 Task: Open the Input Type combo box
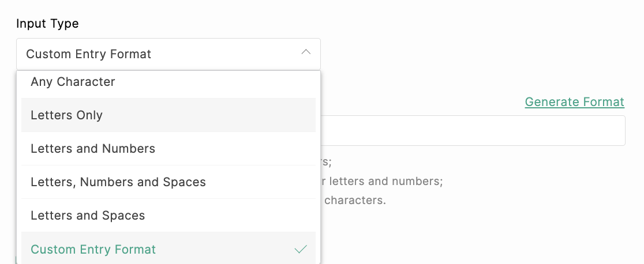click(168, 54)
